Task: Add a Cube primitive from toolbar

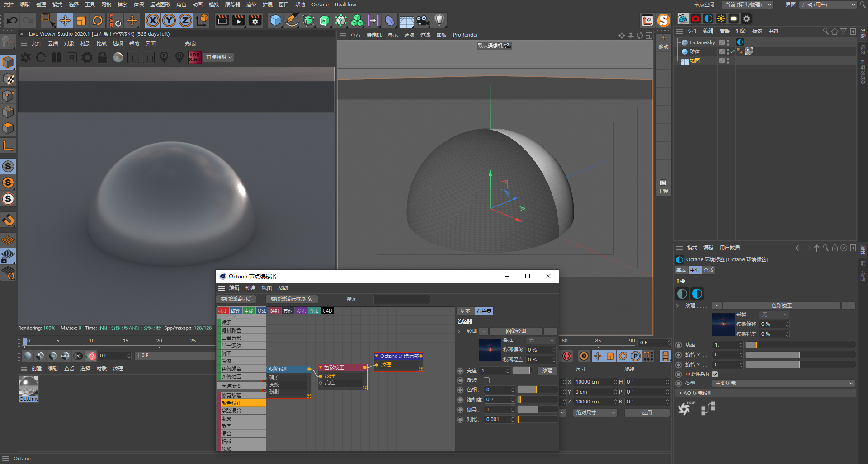Action: 275,20
